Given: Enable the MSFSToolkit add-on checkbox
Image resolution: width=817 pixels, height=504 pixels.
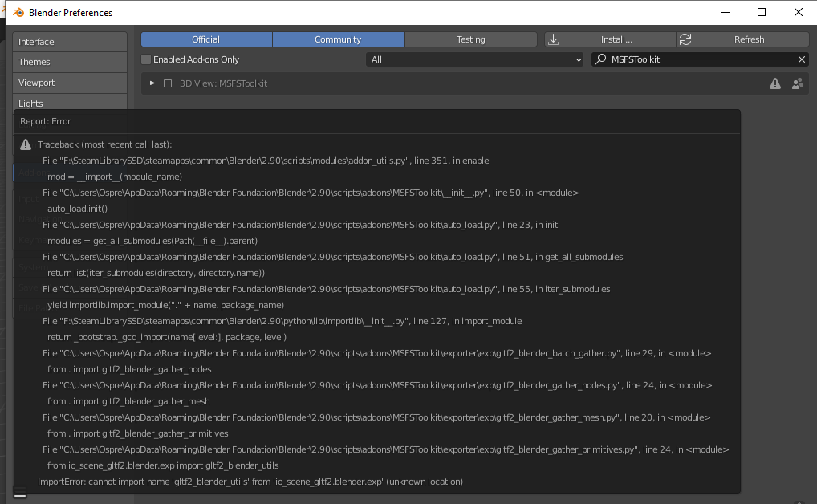Looking at the screenshot, I should click(168, 83).
